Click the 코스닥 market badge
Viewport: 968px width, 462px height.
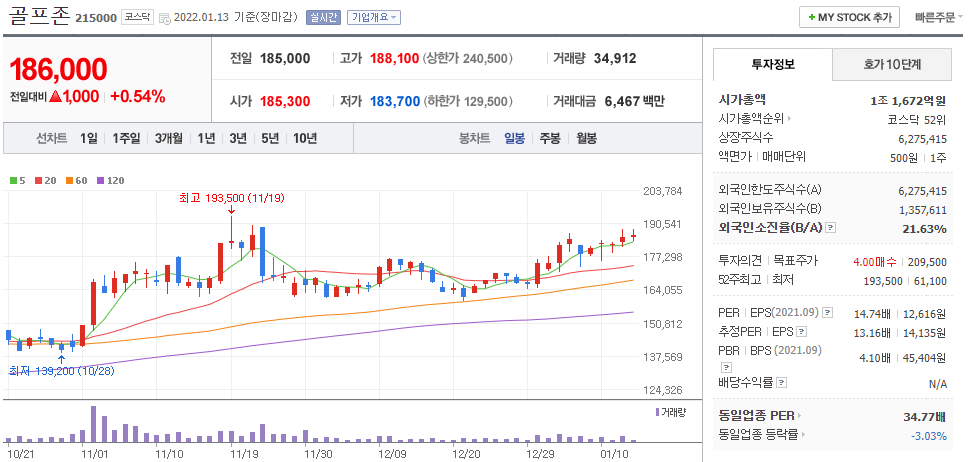136,17
